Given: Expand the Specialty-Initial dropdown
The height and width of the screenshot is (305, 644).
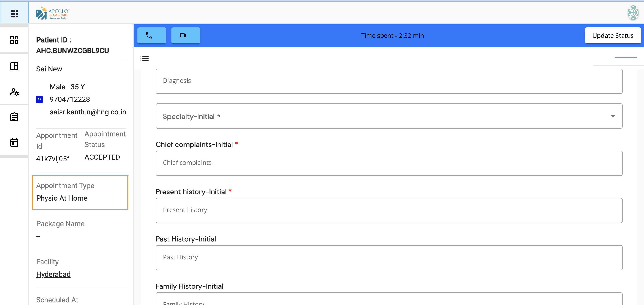Looking at the screenshot, I should tap(388, 116).
